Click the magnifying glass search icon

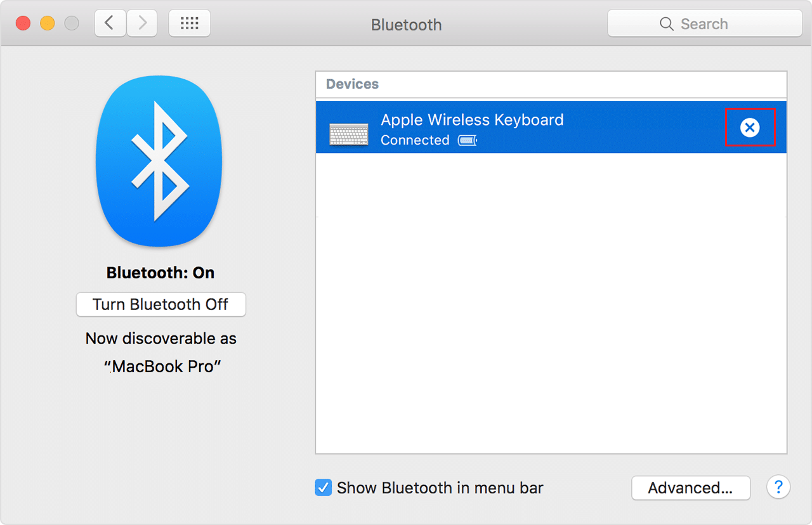pyautogui.click(x=666, y=23)
